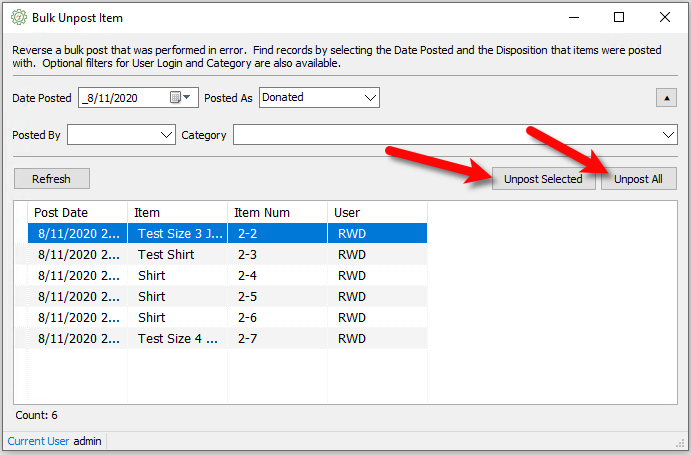Sort by the Item Num column header

(x=278, y=213)
